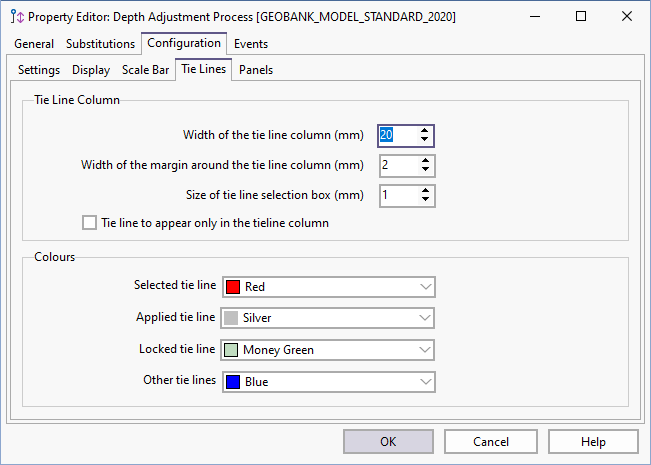Viewport: 651px width, 465px height.
Task: Enable tie line only in tieline column
Action: 90,223
